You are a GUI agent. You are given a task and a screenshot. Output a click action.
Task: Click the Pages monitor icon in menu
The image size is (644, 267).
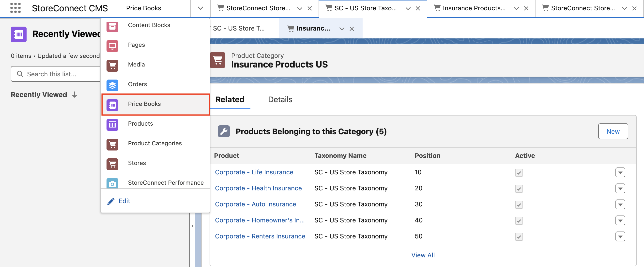tap(112, 46)
